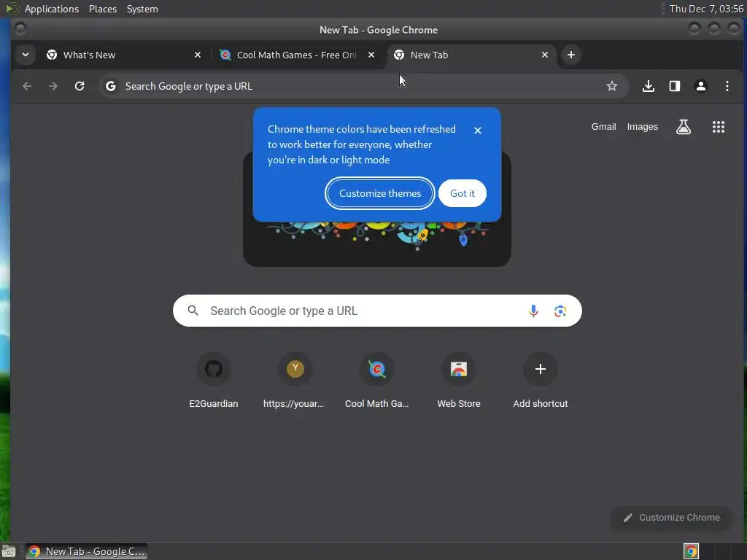
Task: Click the Google G icon in address bar
Action: pyautogui.click(x=111, y=86)
